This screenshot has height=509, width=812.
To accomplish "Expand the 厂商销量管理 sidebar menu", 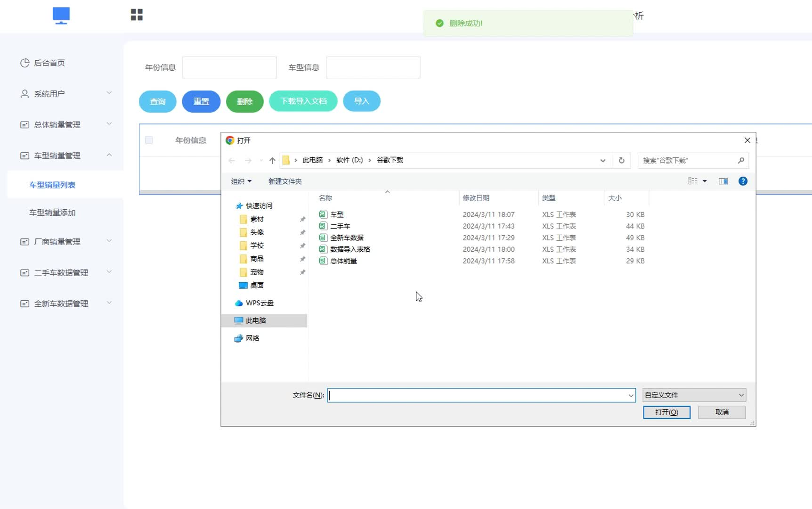I will tap(66, 241).
